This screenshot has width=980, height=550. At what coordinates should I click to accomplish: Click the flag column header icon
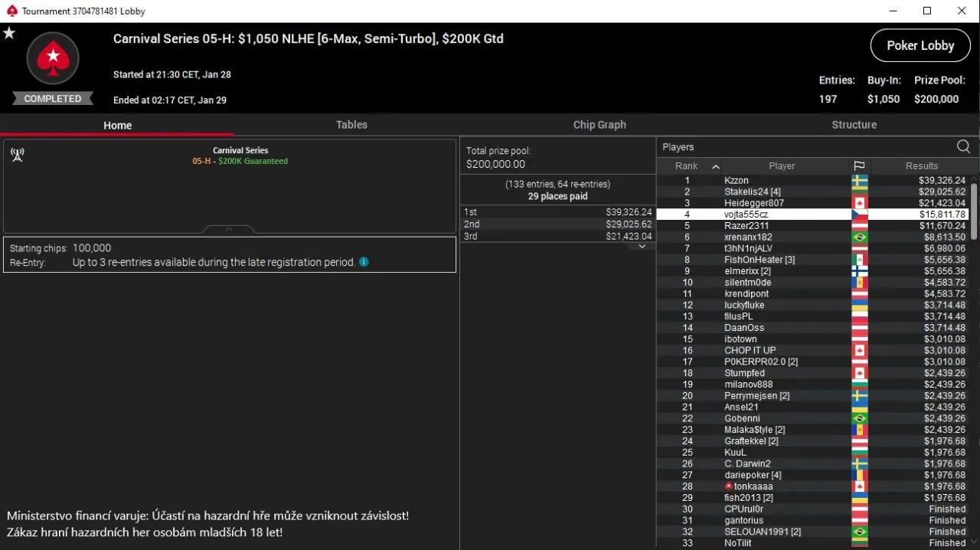coord(859,165)
